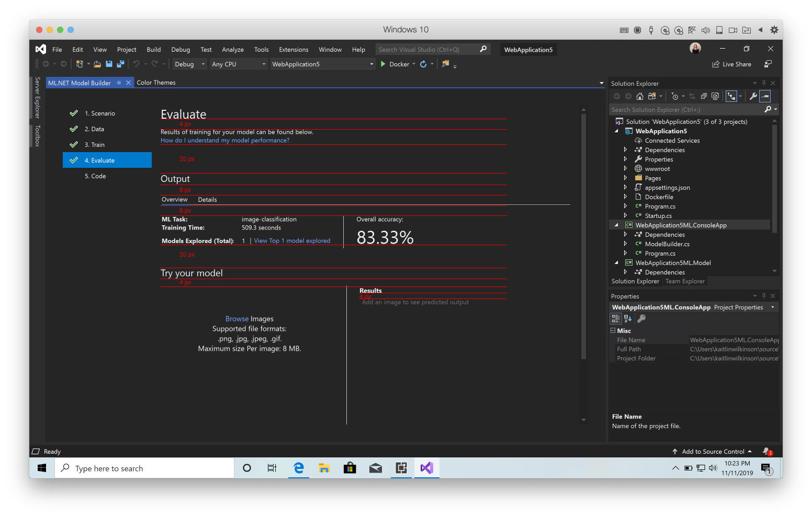
Task: Expand the Pages folder node
Action: pos(625,178)
